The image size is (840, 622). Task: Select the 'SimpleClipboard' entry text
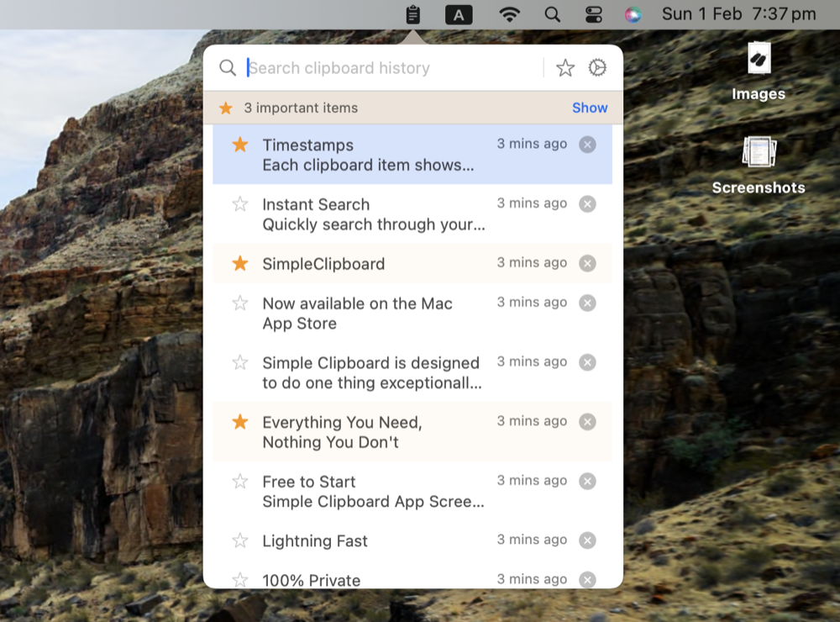pyautogui.click(x=323, y=264)
